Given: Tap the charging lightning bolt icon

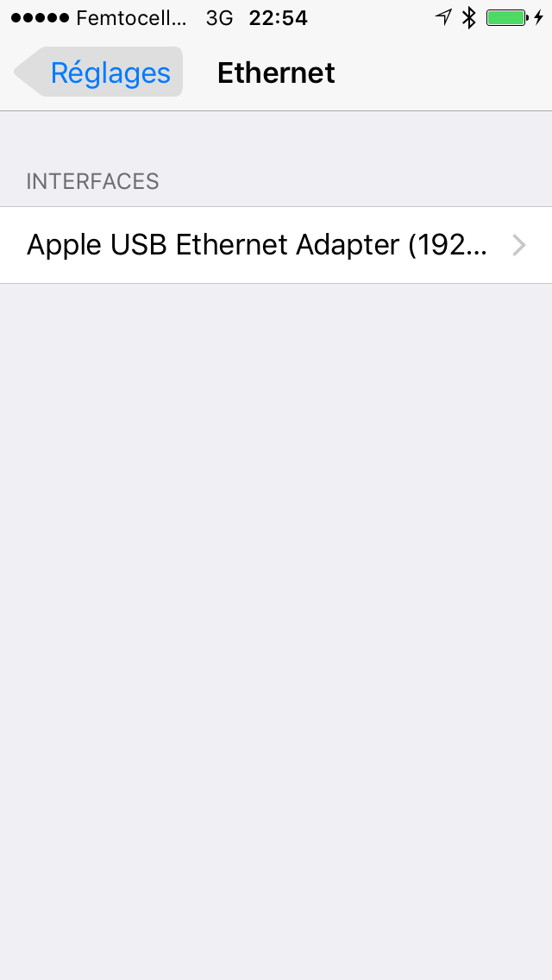Looking at the screenshot, I should 538,17.
